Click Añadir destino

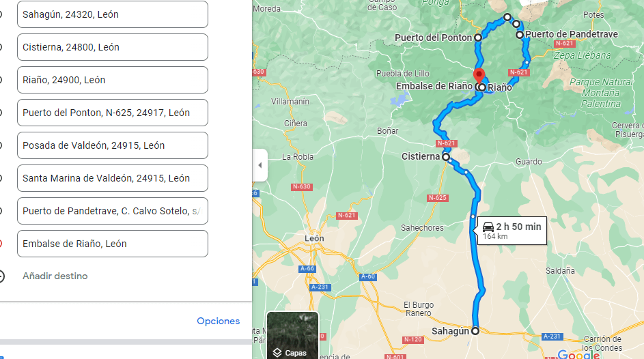55,276
